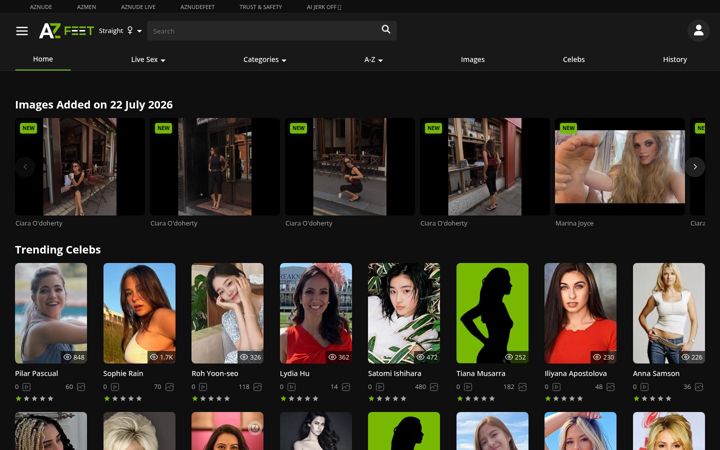Click image count icon under Sophie Rain
Image resolution: width=720 pixels, height=450 pixels.
coord(169,387)
